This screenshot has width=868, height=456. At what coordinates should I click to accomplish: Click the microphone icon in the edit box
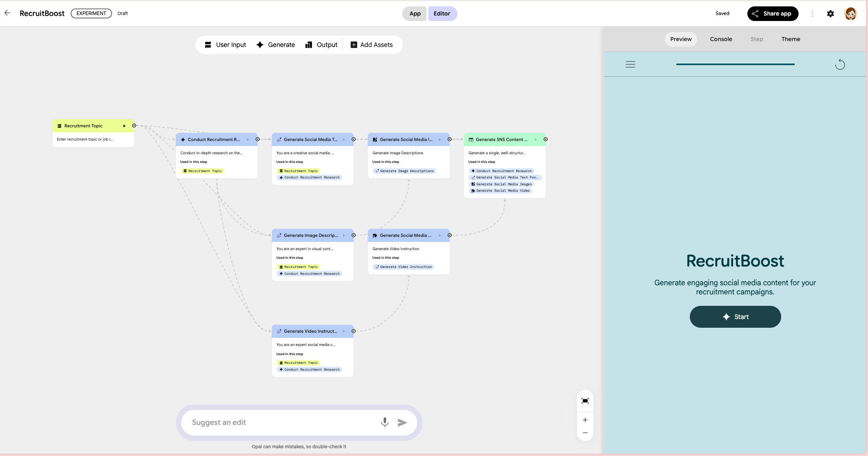[385, 422]
